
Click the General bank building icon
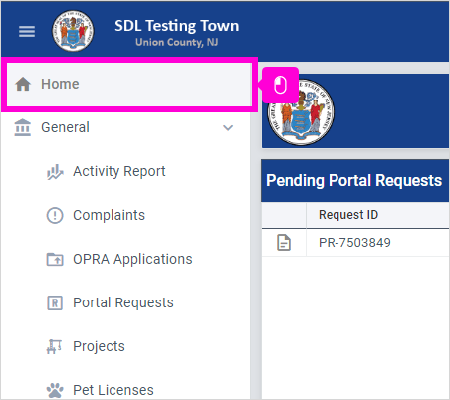click(x=23, y=127)
